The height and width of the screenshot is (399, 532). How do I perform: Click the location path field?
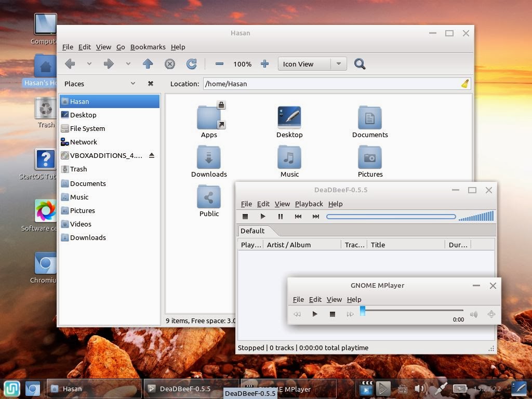pyautogui.click(x=337, y=84)
